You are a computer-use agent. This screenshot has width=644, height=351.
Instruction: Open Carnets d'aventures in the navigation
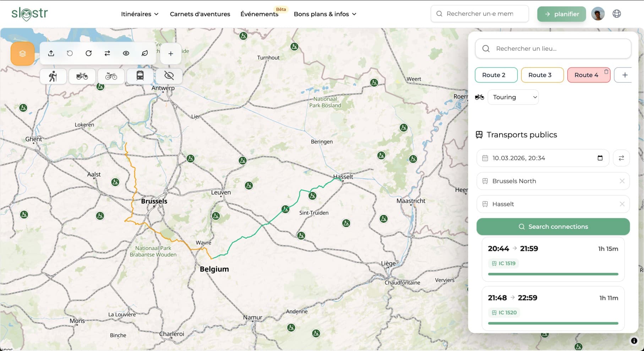(x=200, y=14)
